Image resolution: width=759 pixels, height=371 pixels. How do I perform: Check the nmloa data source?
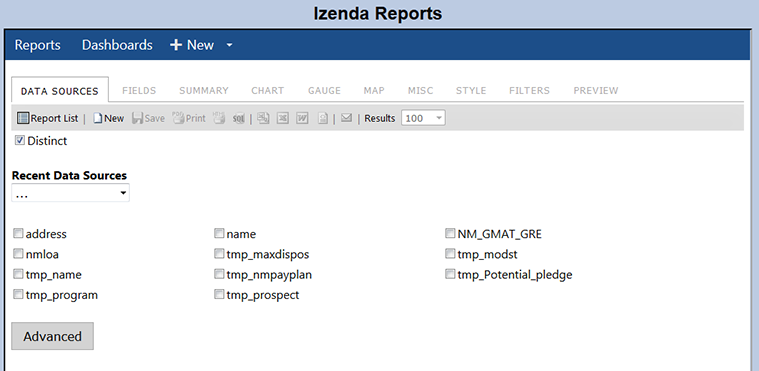(18, 254)
